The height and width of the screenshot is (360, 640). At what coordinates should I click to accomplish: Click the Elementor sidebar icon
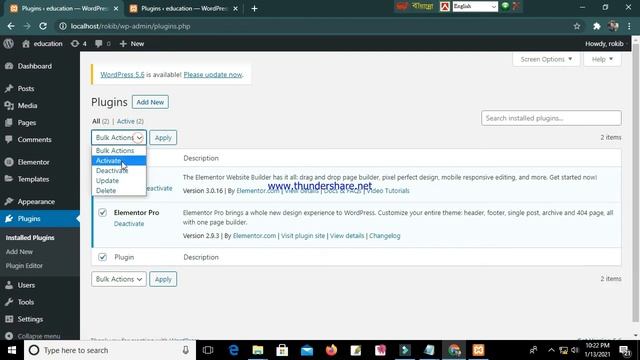tap(9, 162)
